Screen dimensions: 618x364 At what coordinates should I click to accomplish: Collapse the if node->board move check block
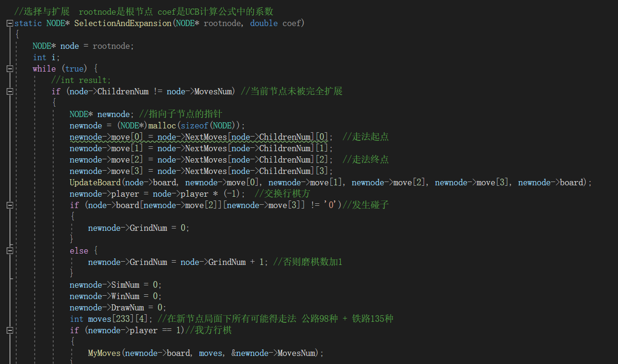(x=9, y=205)
